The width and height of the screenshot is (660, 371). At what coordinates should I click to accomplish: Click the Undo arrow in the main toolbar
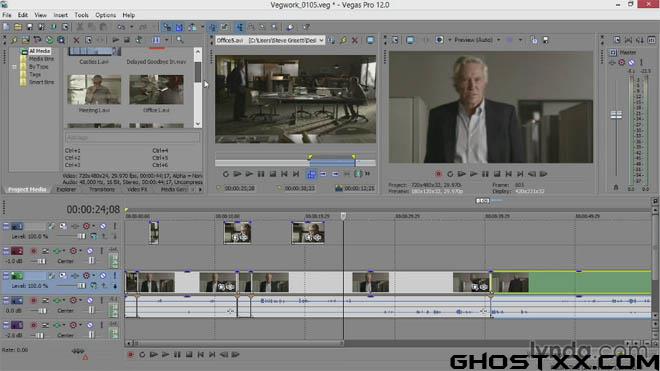(121, 27)
